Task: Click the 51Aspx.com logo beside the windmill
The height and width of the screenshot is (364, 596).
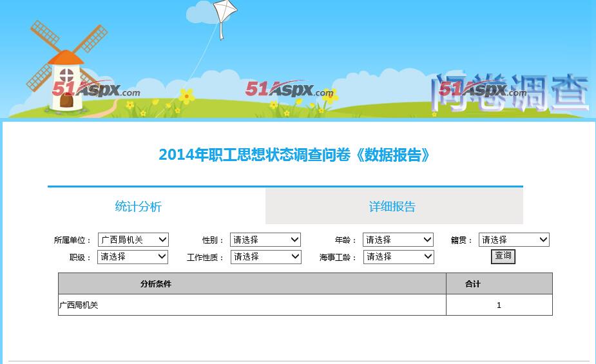Action: point(96,90)
